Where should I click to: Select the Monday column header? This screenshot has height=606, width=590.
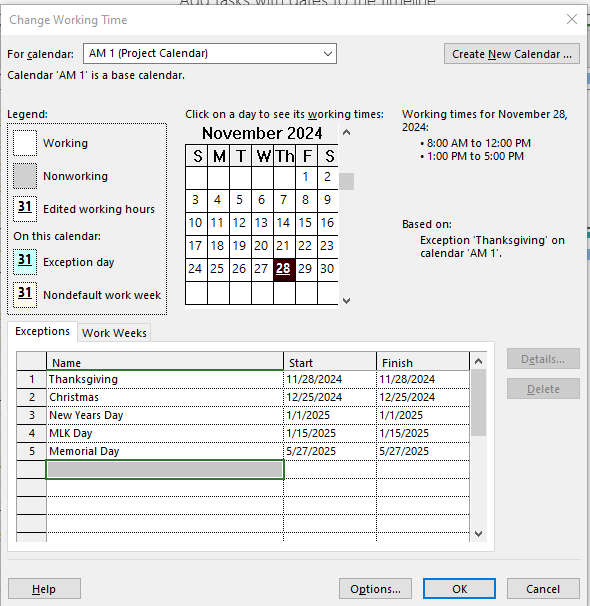pyautogui.click(x=218, y=156)
